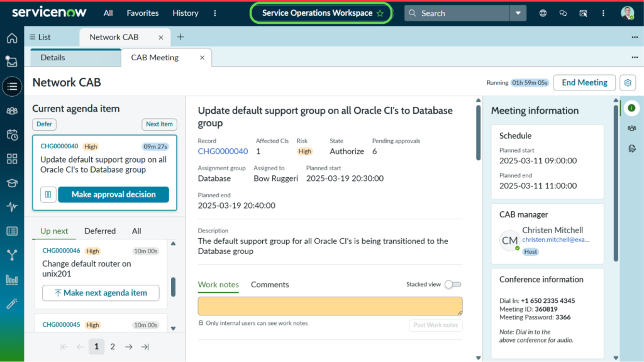Viewport: 644px width, 362px height.
Task: Go to next page arrow in pagination
Action: [x=129, y=347]
